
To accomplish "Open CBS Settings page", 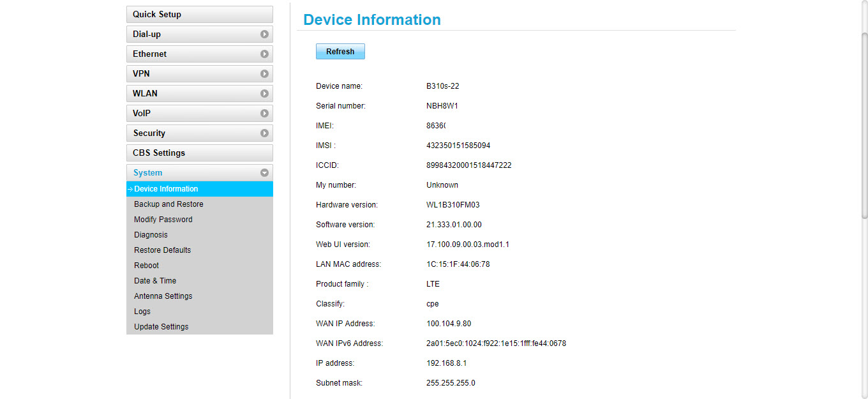I will pos(199,153).
